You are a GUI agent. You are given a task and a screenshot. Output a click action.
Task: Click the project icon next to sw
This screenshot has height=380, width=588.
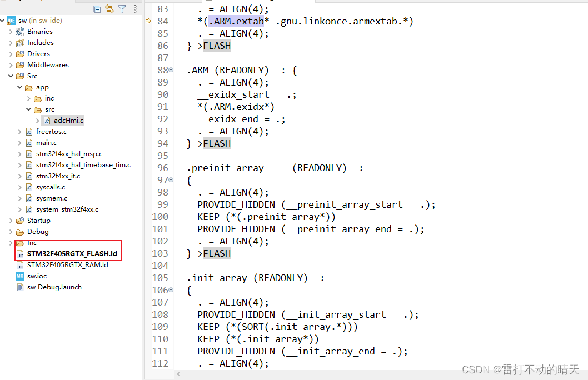click(x=10, y=20)
